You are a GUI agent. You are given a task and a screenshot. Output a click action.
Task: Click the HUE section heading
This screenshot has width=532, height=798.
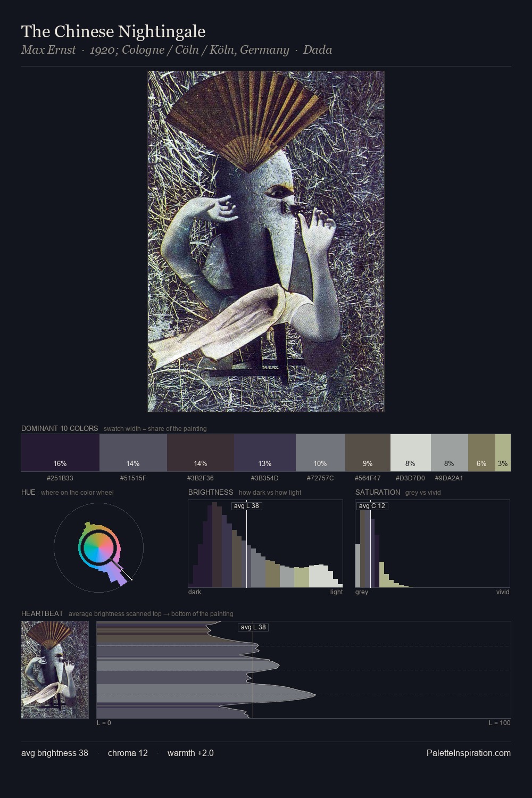click(28, 492)
